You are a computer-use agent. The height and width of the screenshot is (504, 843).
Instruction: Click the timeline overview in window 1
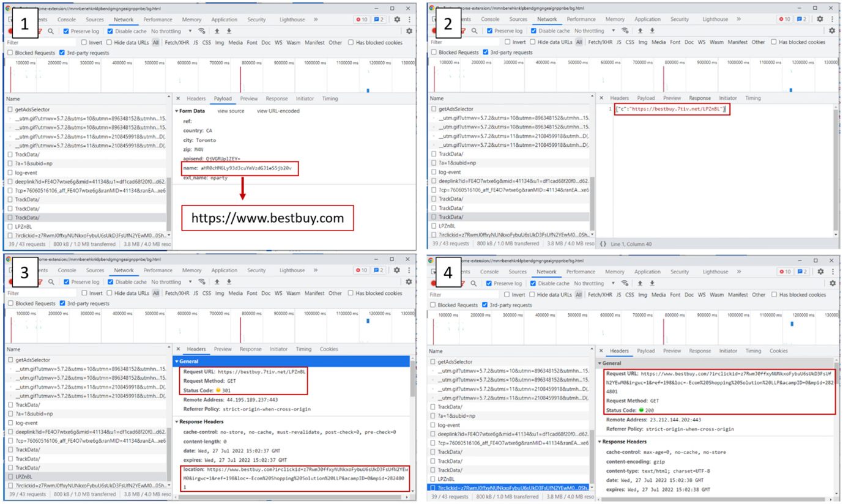(x=211, y=76)
